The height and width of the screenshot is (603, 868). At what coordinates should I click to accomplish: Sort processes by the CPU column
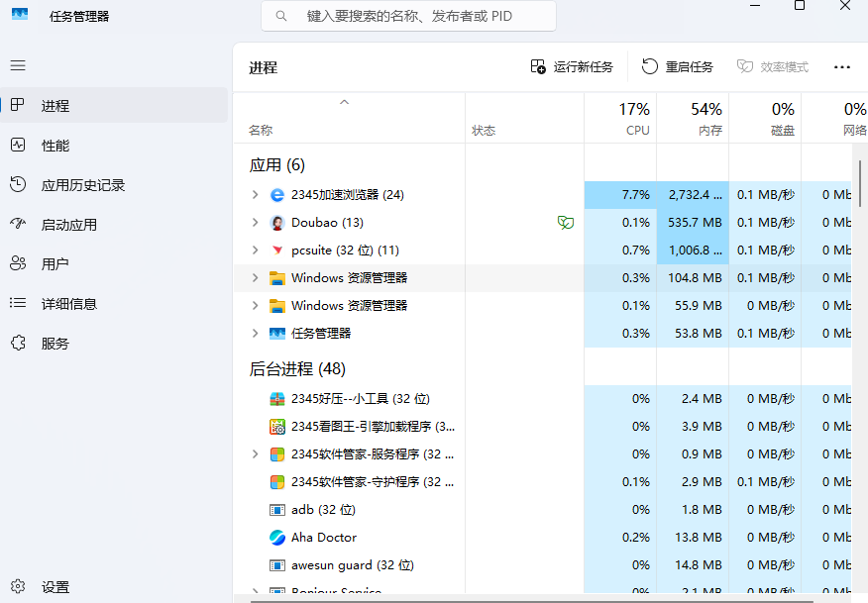tap(620, 119)
